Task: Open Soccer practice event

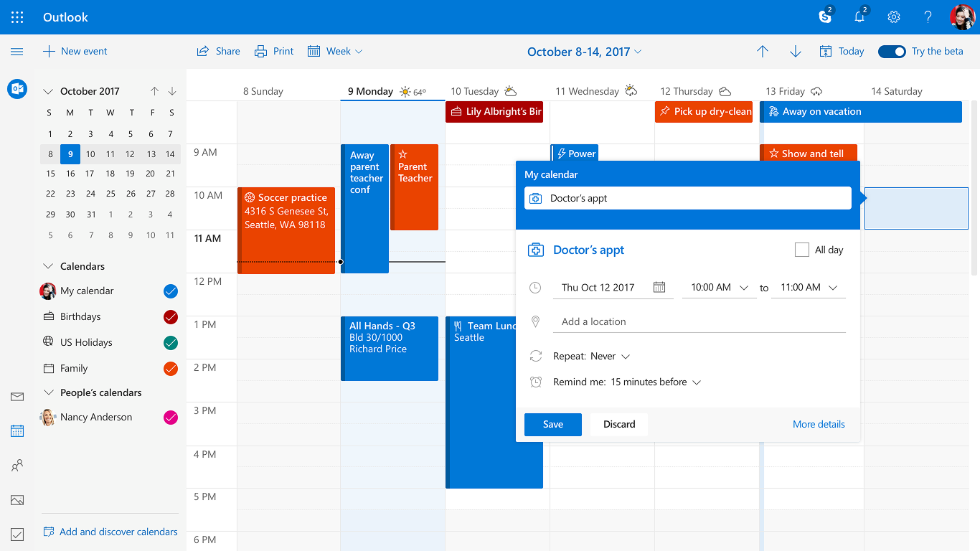Action: tap(286, 230)
